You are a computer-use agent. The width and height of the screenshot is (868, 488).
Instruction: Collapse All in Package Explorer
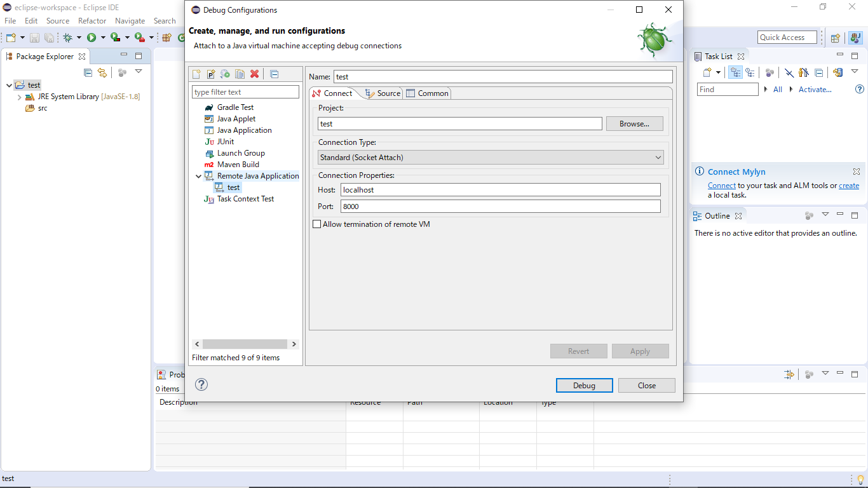(x=88, y=72)
